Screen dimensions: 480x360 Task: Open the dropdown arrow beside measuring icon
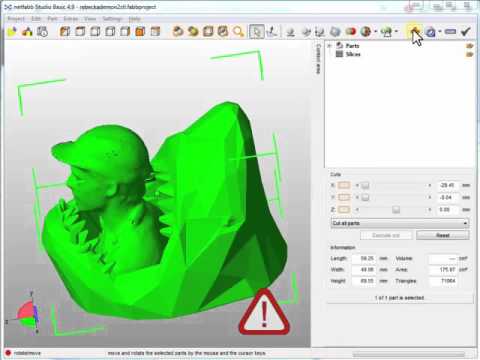tap(440, 32)
